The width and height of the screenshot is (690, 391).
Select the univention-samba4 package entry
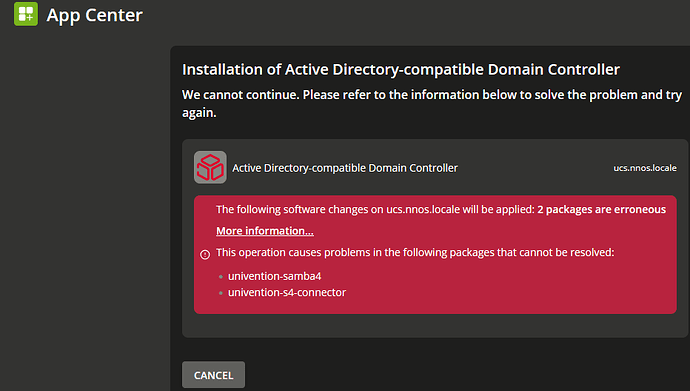coord(275,276)
